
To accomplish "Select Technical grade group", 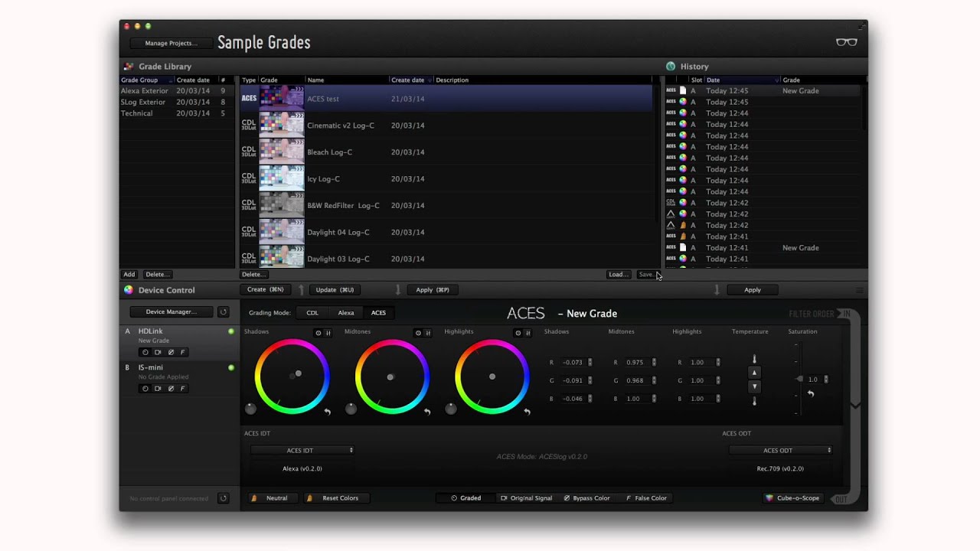I will [x=177, y=113].
